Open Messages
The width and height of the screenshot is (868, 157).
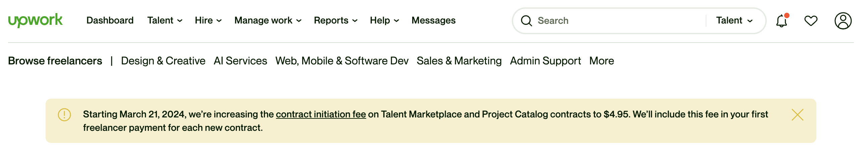click(x=433, y=20)
